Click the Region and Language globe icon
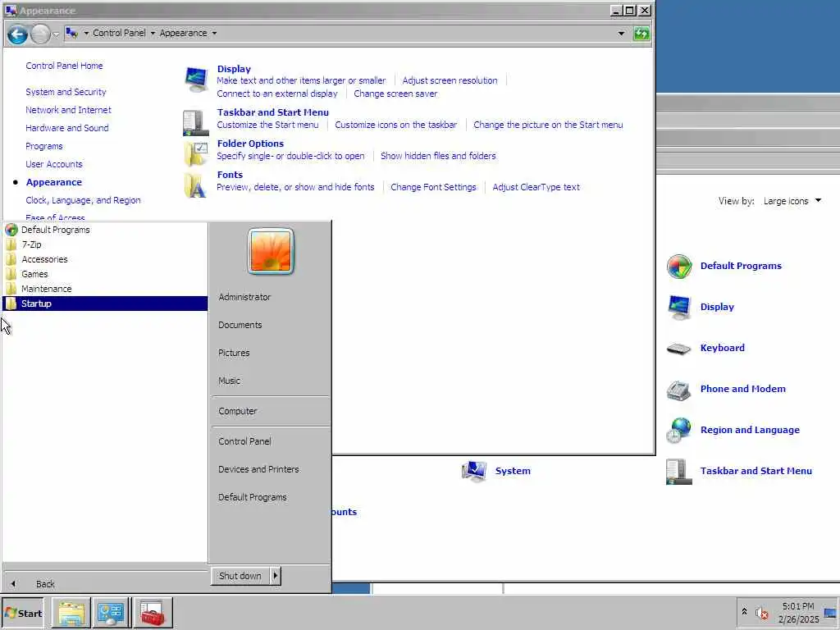The image size is (840, 630). [679, 431]
